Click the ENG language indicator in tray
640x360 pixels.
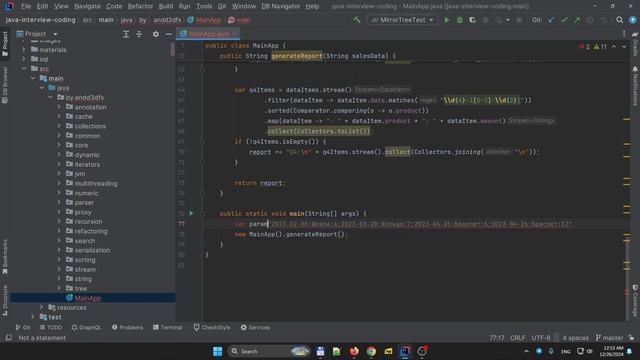(x=565, y=351)
